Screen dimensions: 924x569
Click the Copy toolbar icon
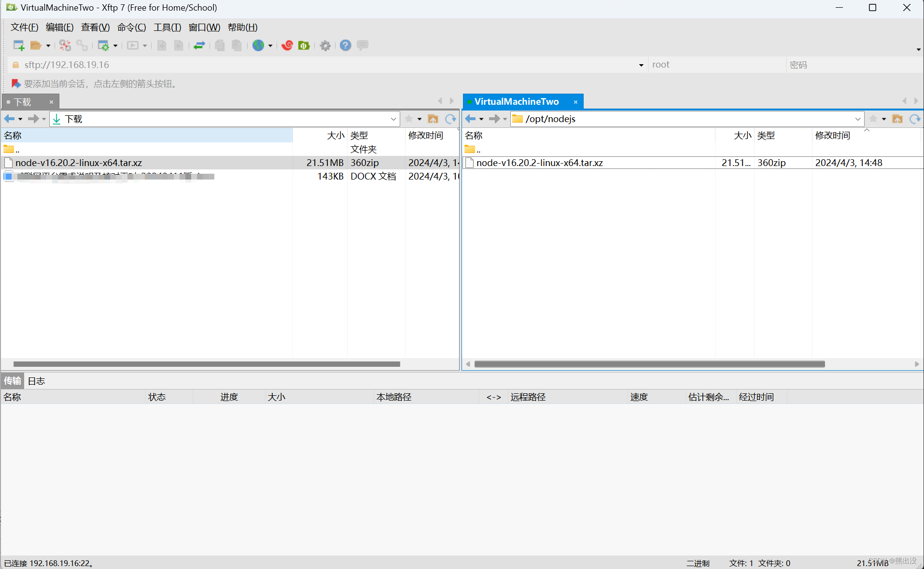pyautogui.click(x=220, y=45)
